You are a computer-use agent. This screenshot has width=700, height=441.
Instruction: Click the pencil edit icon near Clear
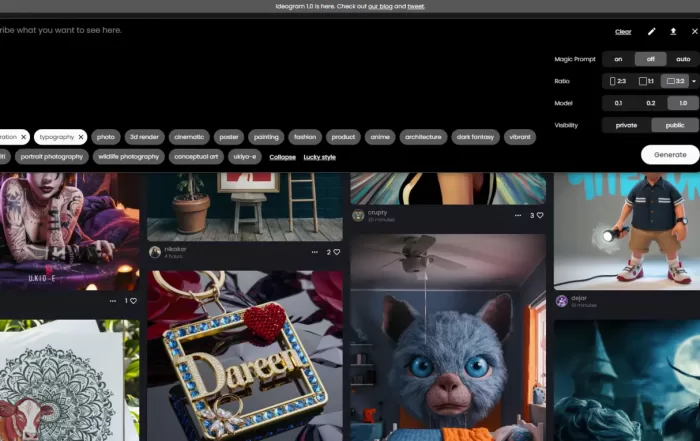[651, 31]
